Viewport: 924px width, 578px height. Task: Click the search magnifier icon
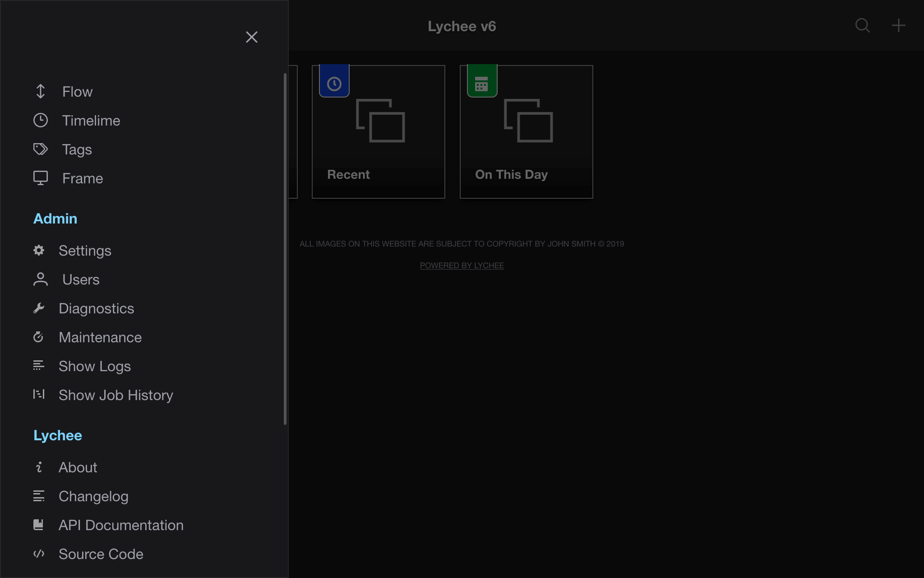862,26
